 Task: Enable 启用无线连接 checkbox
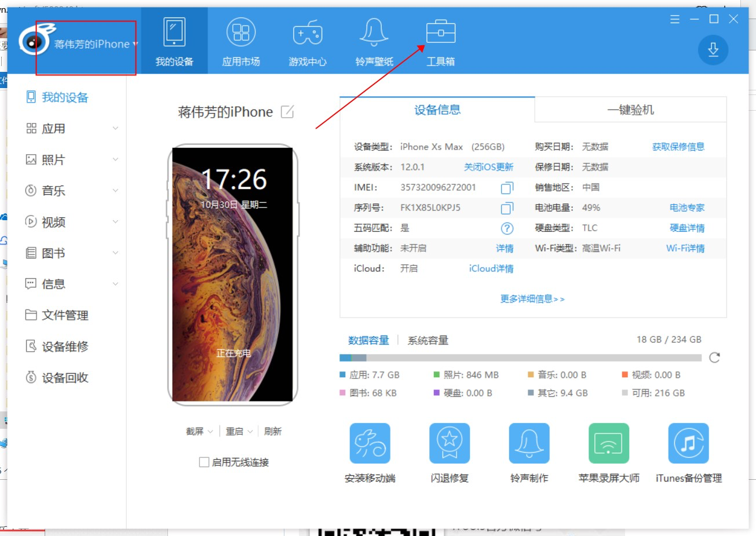204,462
